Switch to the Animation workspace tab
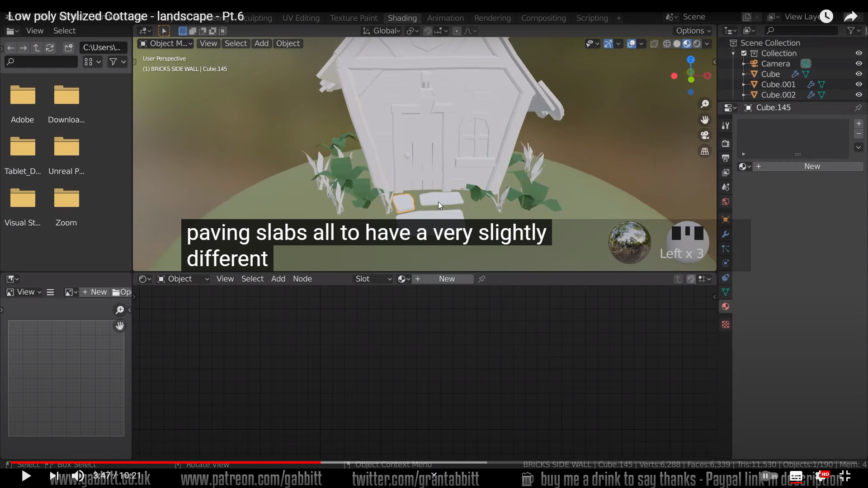868x488 pixels. tap(445, 18)
